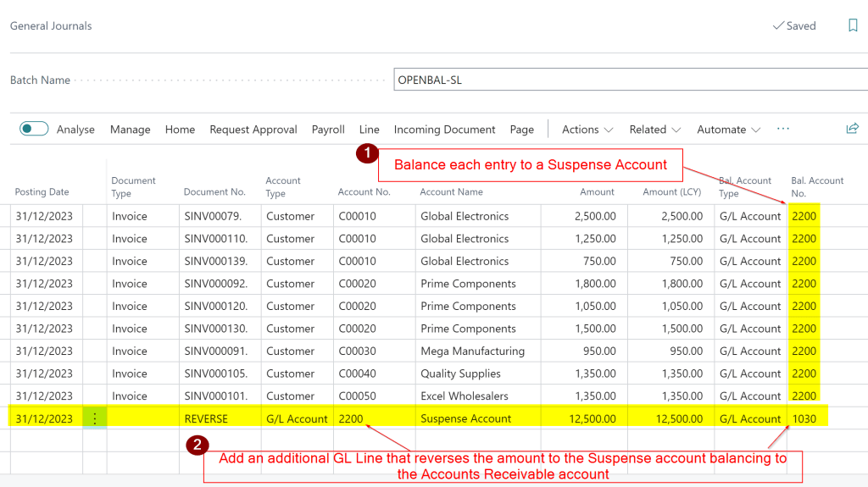Viewport: 868px width, 487px height.
Task: Open the Payroll menu
Action: [328, 130]
